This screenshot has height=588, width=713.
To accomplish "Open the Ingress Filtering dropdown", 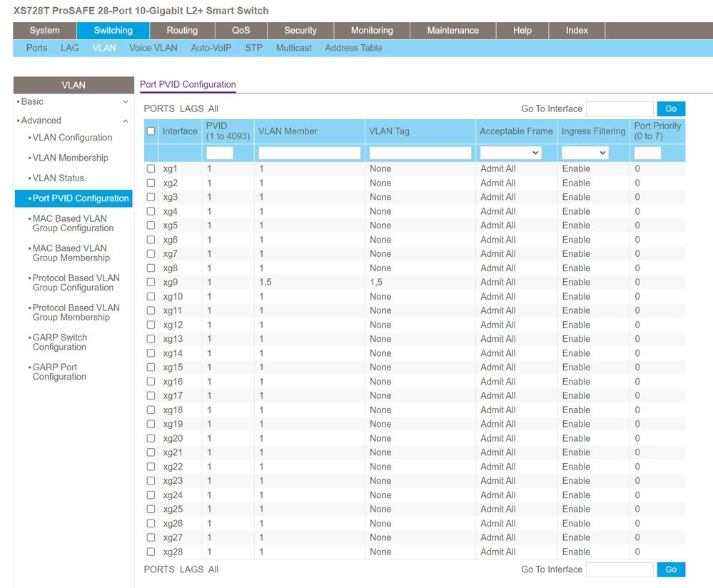I will coord(585,153).
